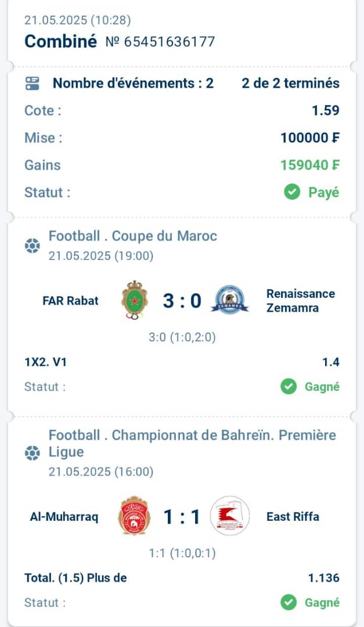Open the Football . Coupe du Maroc link
The width and height of the screenshot is (364, 627).
pos(133,236)
